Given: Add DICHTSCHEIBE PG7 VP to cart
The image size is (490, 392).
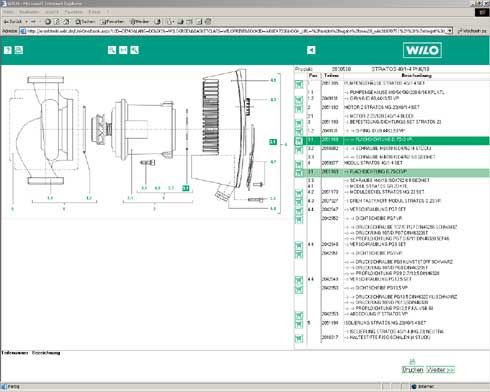Looking at the screenshot, I should (299, 219).
